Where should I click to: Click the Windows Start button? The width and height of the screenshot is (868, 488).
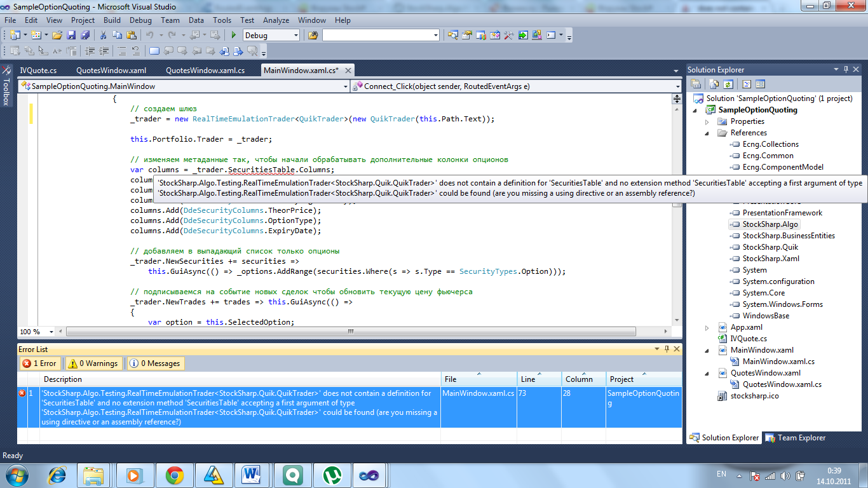tap(17, 475)
